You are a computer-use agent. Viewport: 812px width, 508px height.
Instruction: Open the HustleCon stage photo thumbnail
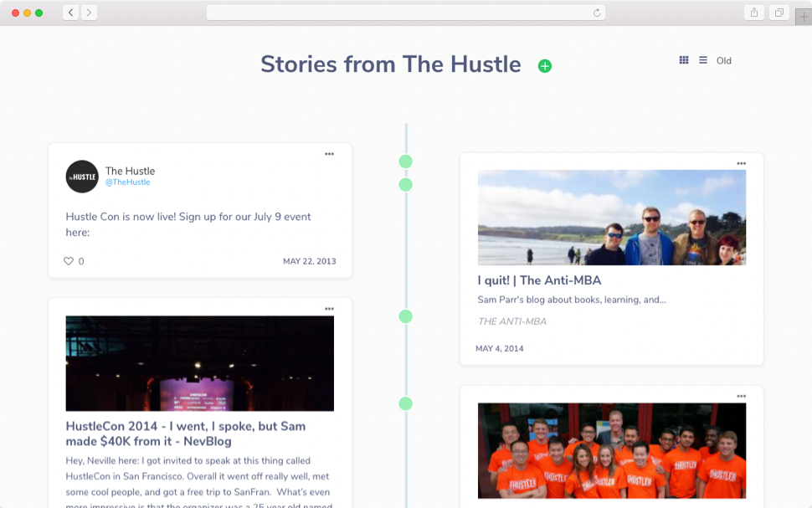pos(200,363)
